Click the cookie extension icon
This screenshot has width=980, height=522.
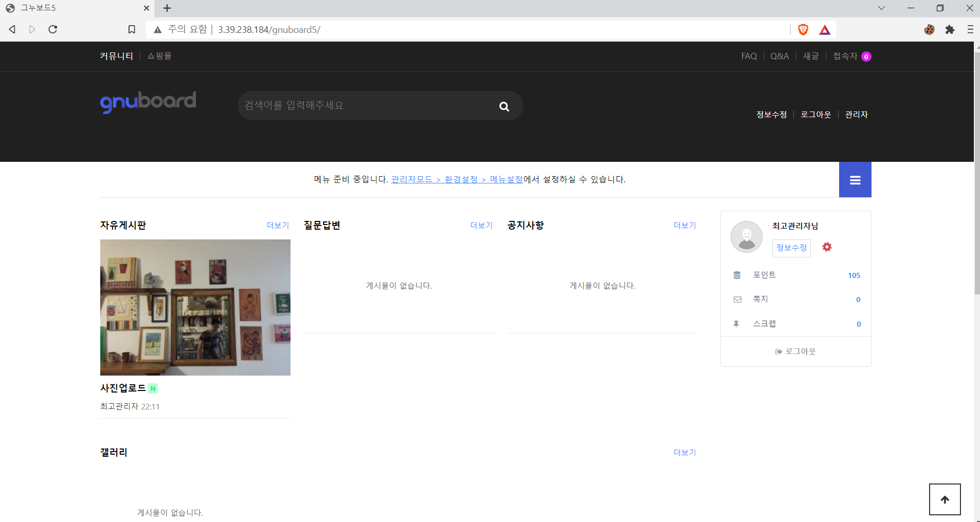point(929,30)
